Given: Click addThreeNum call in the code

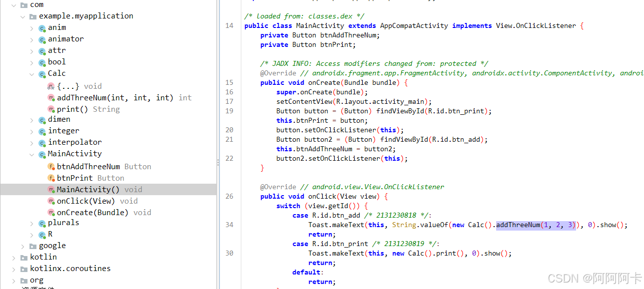Looking at the screenshot, I should pyautogui.click(x=518, y=225).
